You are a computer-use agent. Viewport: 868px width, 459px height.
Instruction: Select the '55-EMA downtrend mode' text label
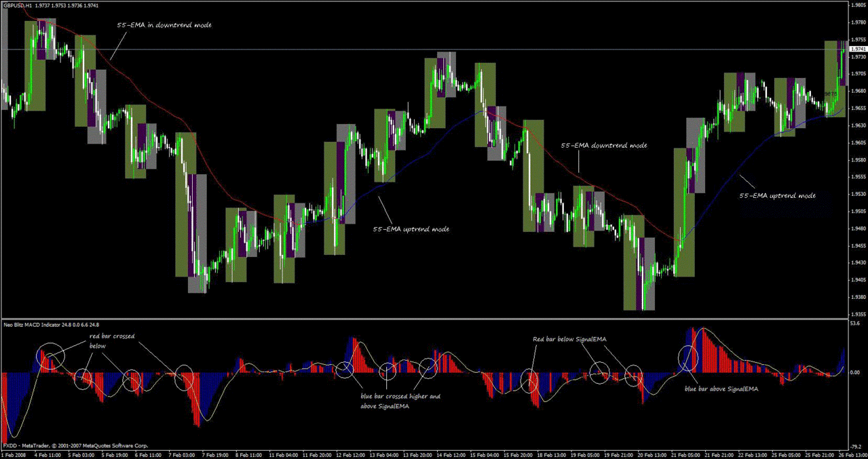(x=603, y=145)
